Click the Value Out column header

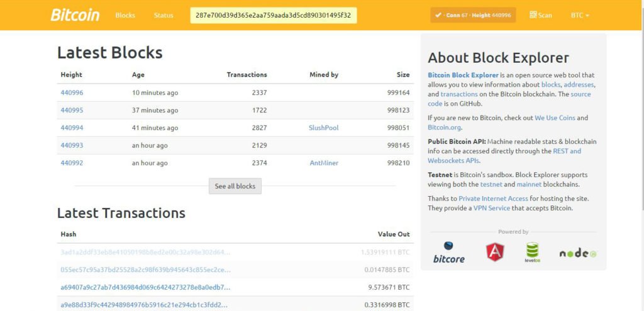point(394,234)
